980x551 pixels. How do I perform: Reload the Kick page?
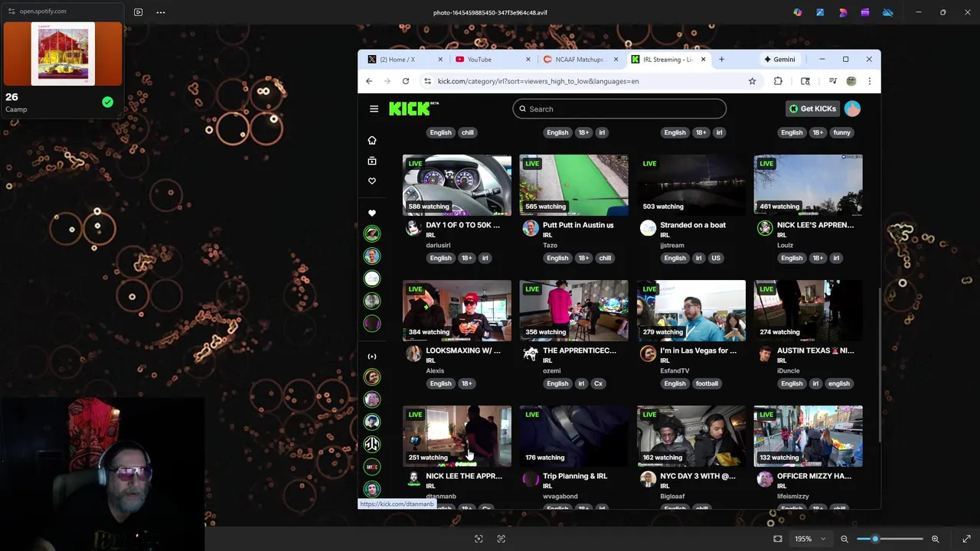click(x=406, y=81)
